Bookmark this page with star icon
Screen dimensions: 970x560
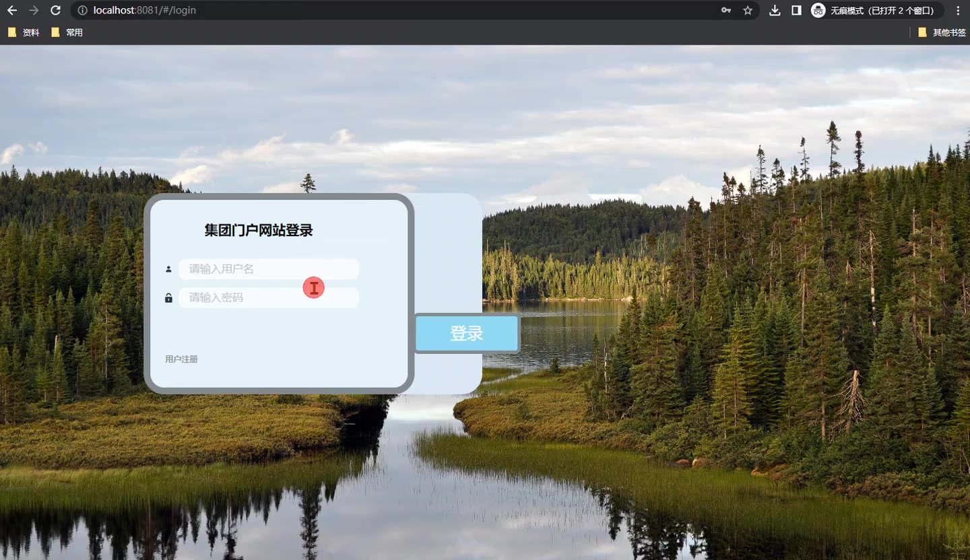(x=748, y=10)
